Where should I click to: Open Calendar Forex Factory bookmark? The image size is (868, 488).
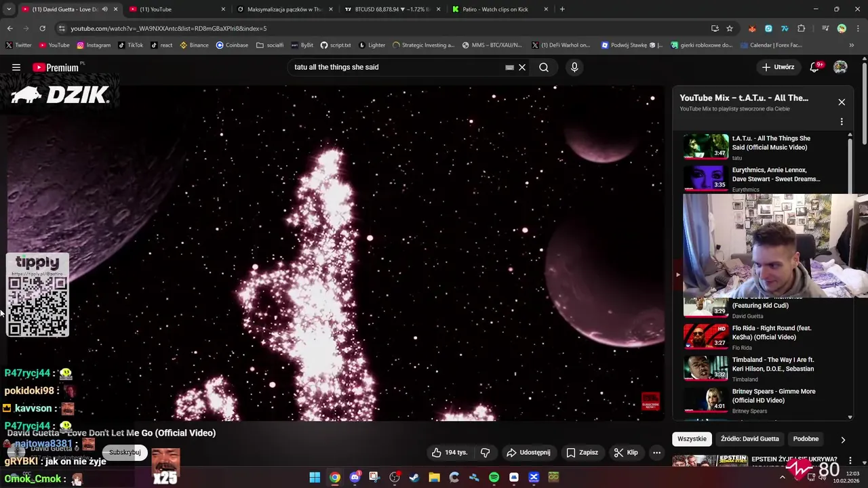coord(770,45)
